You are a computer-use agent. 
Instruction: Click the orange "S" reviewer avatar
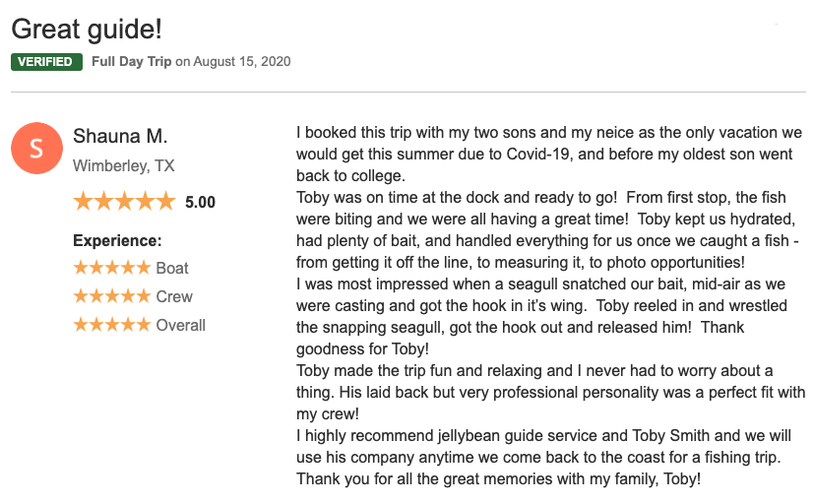click(37, 149)
